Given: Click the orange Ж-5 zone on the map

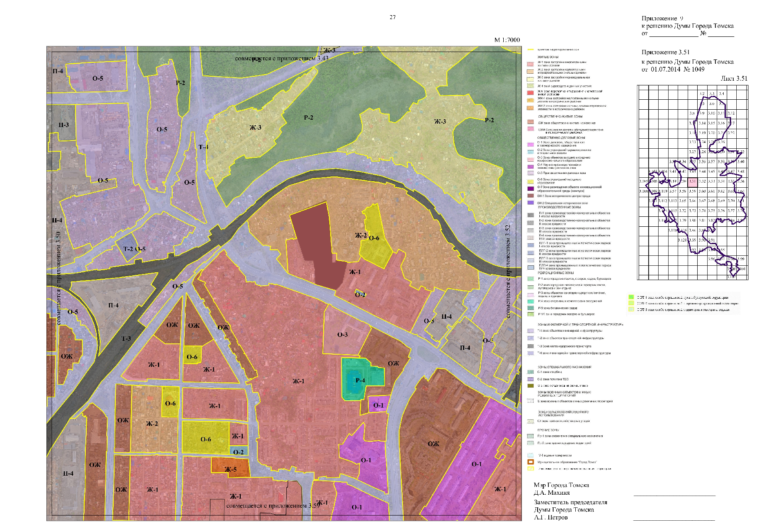Looking at the screenshot, I should pyautogui.click(x=230, y=469).
